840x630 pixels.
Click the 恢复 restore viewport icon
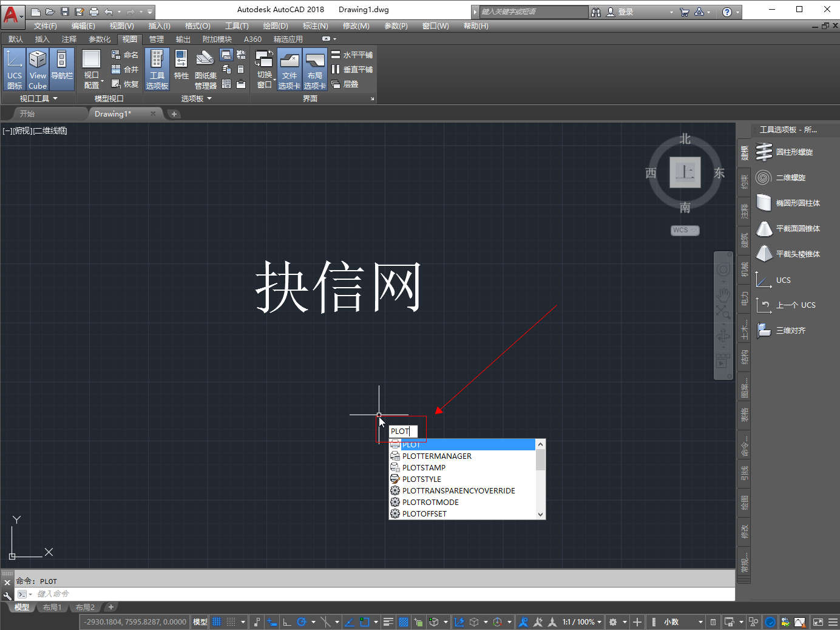point(124,84)
